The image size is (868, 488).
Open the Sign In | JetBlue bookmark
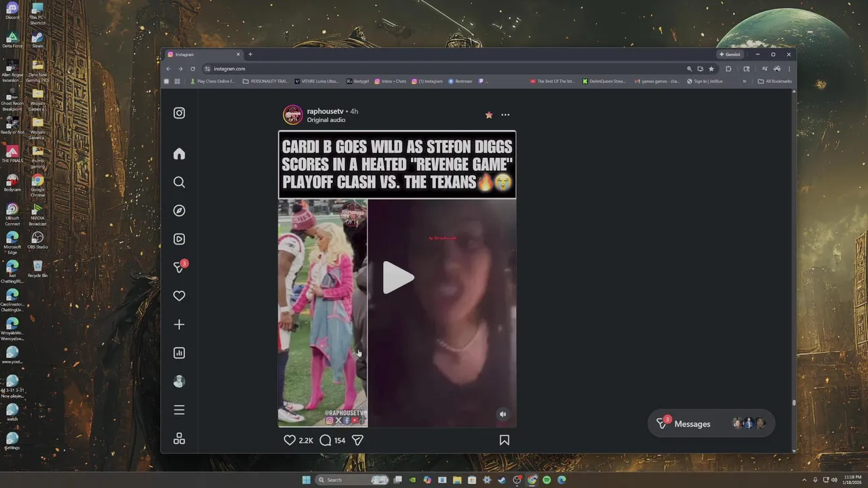[x=705, y=81]
